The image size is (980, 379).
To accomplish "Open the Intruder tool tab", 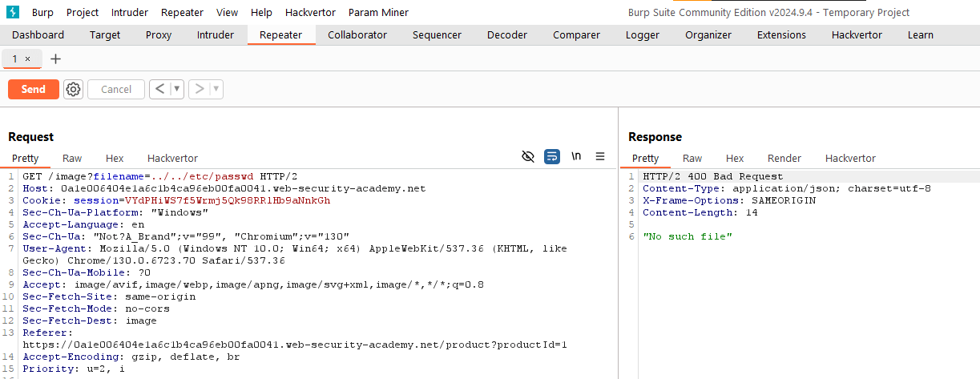I will pos(216,35).
